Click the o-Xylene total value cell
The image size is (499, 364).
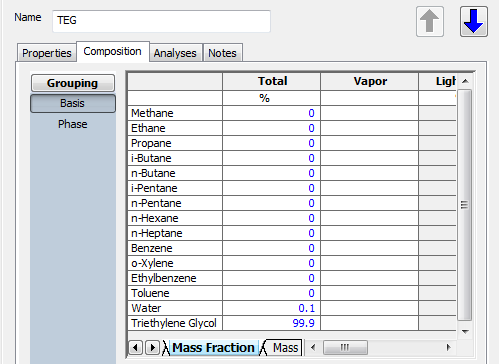272,263
